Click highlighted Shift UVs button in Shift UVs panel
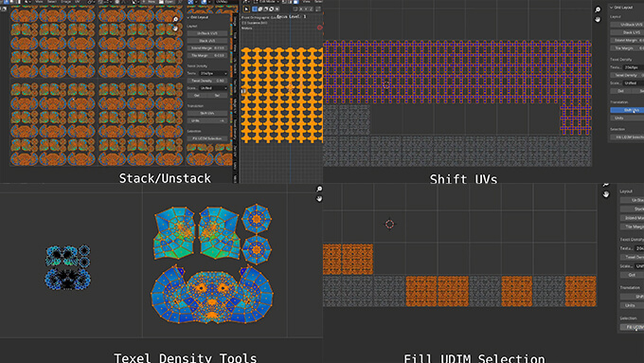This screenshot has height=363, width=644. [627, 110]
